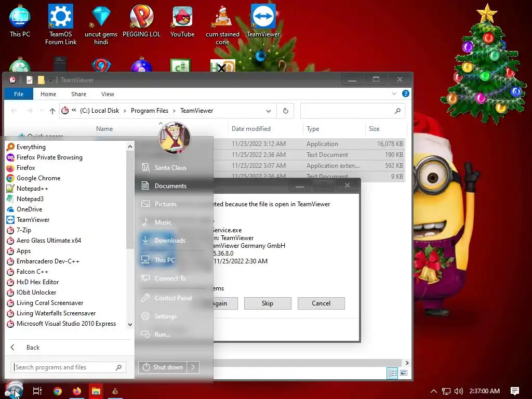Open the YouTube Angry Birds desktop shortcut
Screen dimensions: 532x399
pyautogui.click(x=182, y=21)
